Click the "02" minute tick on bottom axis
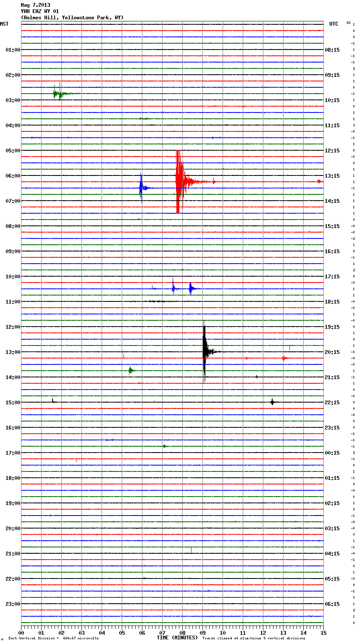 [61, 633]
